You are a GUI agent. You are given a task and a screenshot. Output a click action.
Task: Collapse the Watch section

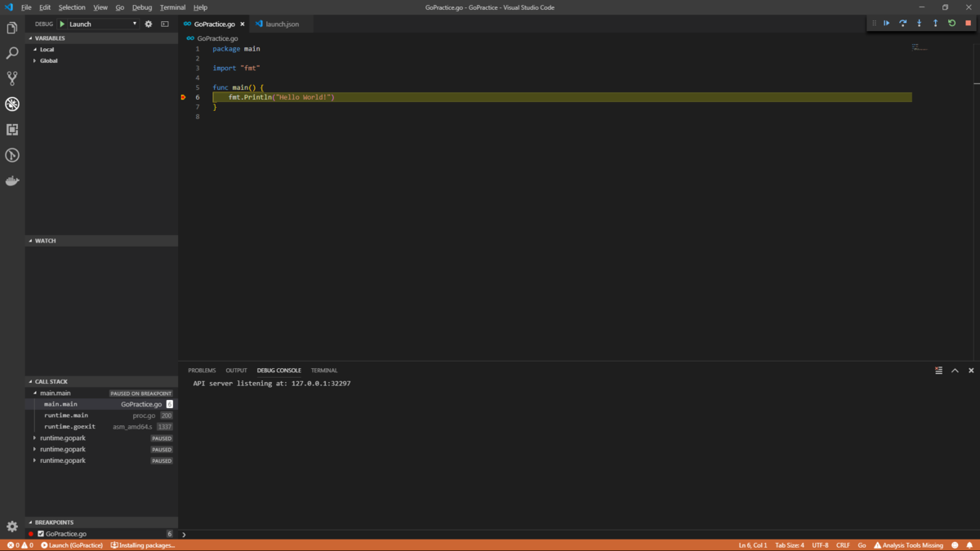101,241
